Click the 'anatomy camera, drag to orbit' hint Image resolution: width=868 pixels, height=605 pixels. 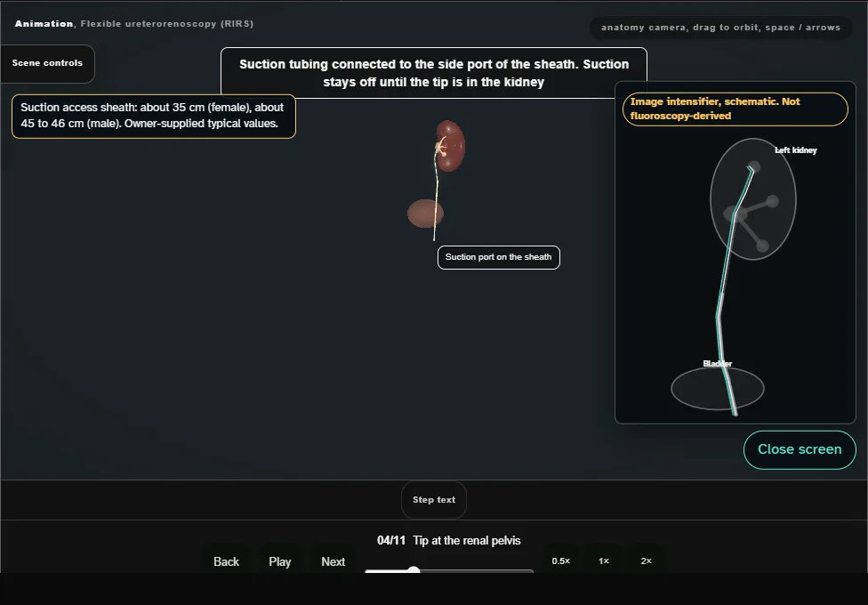pyautogui.click(x=720, y=28)
